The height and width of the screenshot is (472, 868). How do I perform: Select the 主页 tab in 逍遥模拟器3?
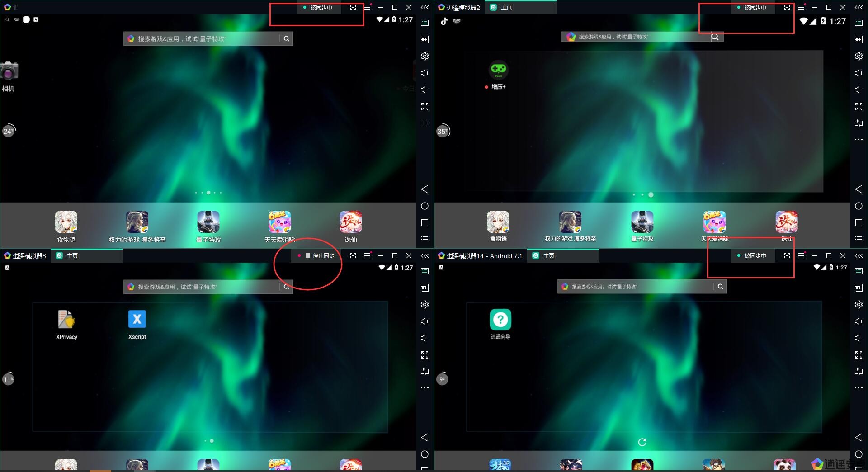click(x=72, y=256)
